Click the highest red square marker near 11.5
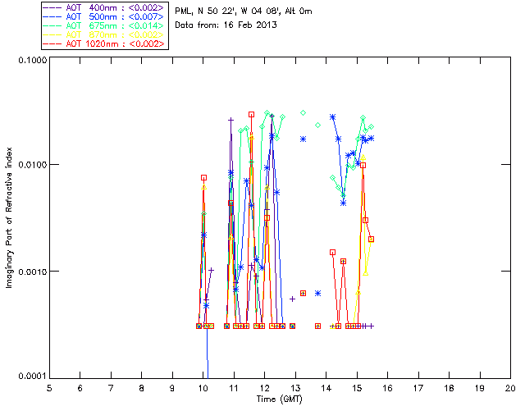Image resolution: width=525 pixels, height=420 pixels. coord(252,115)
